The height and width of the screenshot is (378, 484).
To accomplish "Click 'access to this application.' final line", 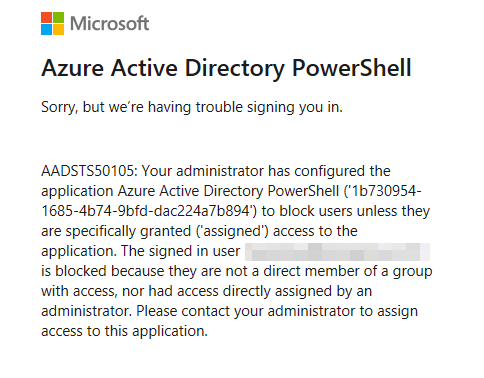I will click(124, 332).
